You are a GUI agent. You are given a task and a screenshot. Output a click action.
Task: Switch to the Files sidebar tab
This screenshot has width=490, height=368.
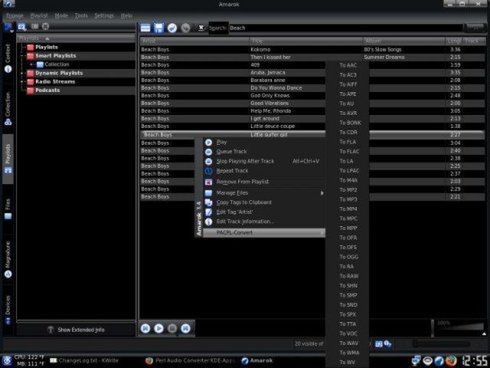[x=8, y=209]
